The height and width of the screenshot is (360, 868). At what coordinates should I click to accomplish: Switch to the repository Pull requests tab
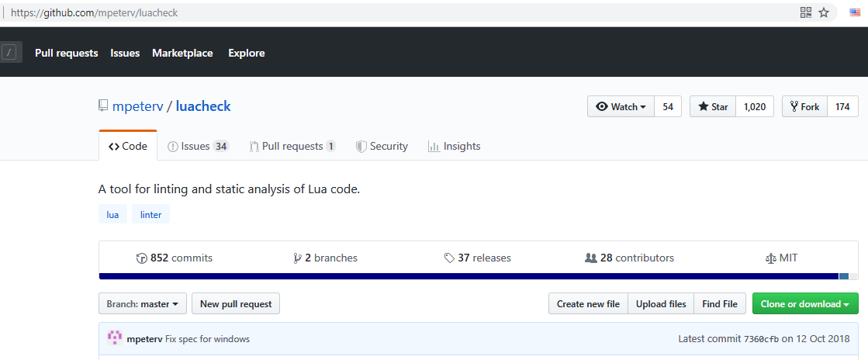292,146
